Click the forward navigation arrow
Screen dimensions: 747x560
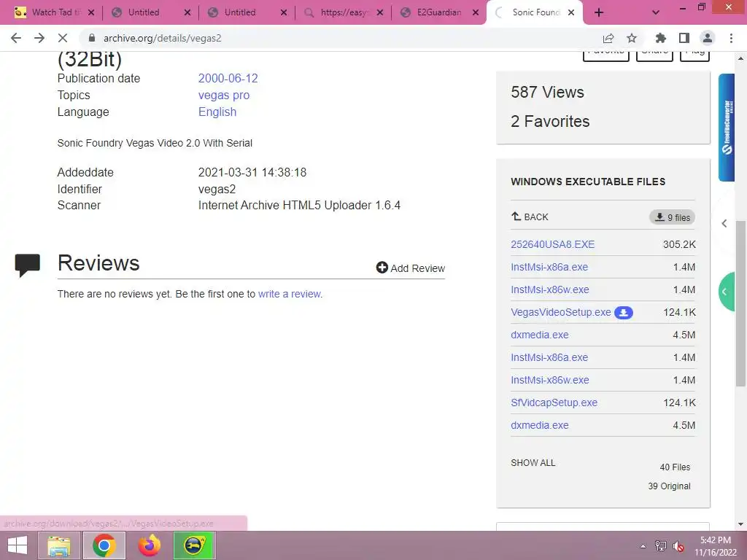[x=39, y=38]
